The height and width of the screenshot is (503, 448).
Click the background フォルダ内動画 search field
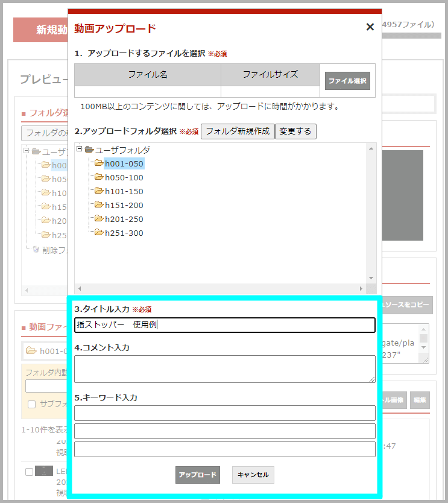(47, 386)
